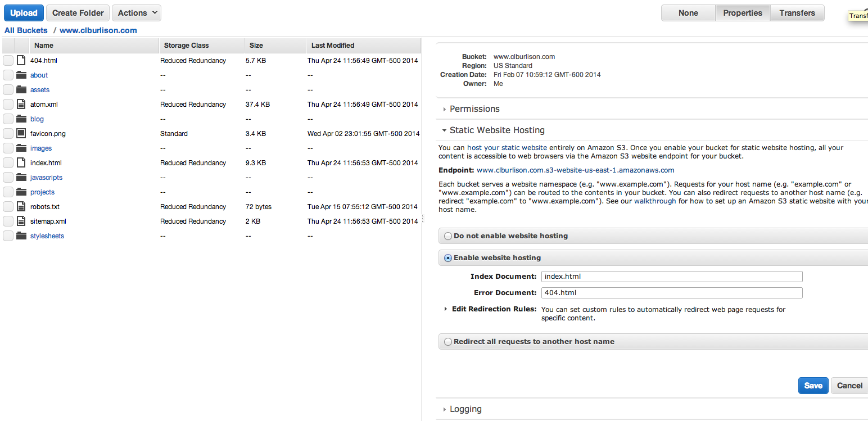This screenshot has height=421, width=868.
Task: Save the website hosting settings
Action: [813, 386]
